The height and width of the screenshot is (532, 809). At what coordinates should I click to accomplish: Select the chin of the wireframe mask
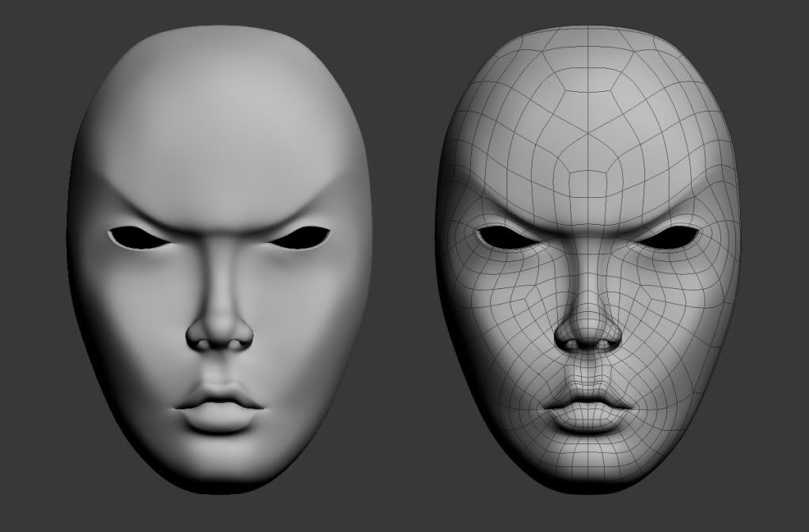587,459
